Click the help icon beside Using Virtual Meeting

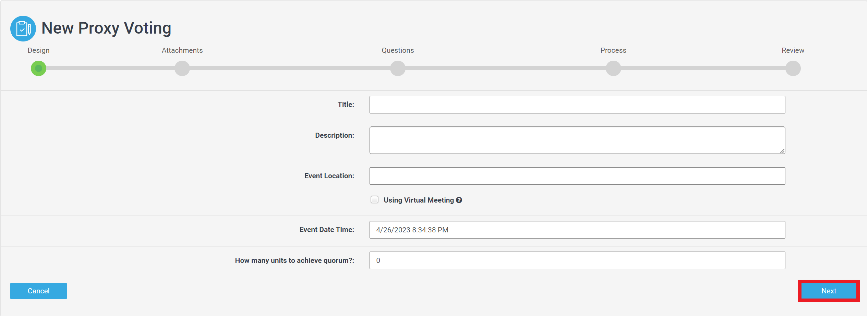(x=459, y=200)
